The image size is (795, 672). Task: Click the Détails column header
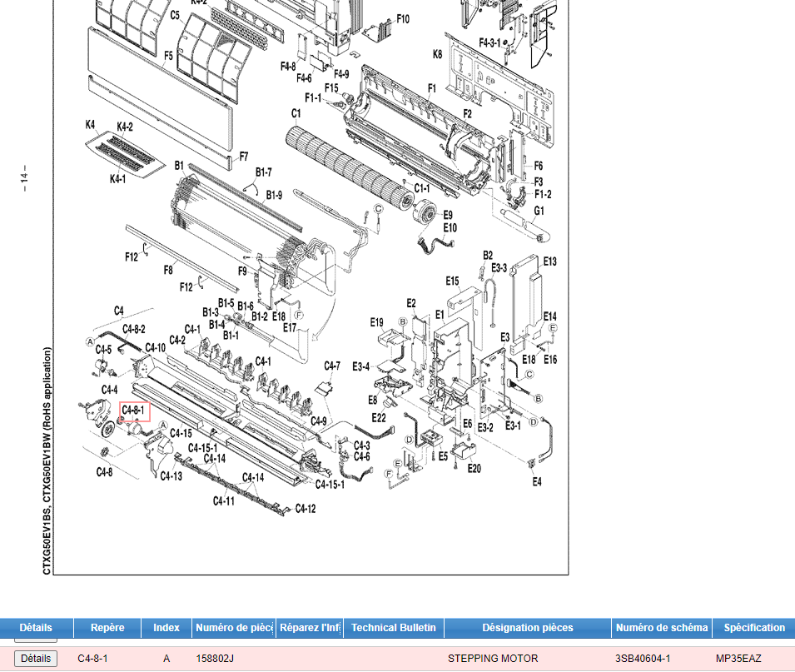pyautogui.click(x=36, y=628)
